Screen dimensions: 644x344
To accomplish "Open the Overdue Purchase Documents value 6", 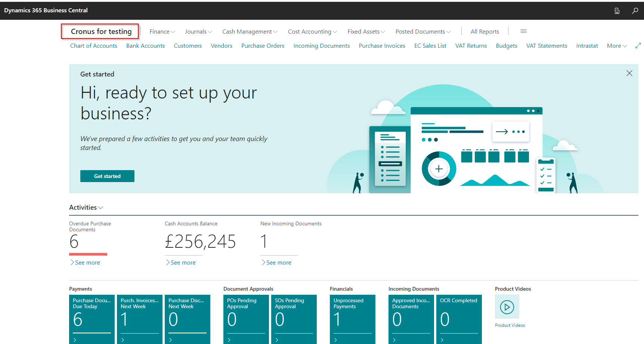I will pos(74,242).
